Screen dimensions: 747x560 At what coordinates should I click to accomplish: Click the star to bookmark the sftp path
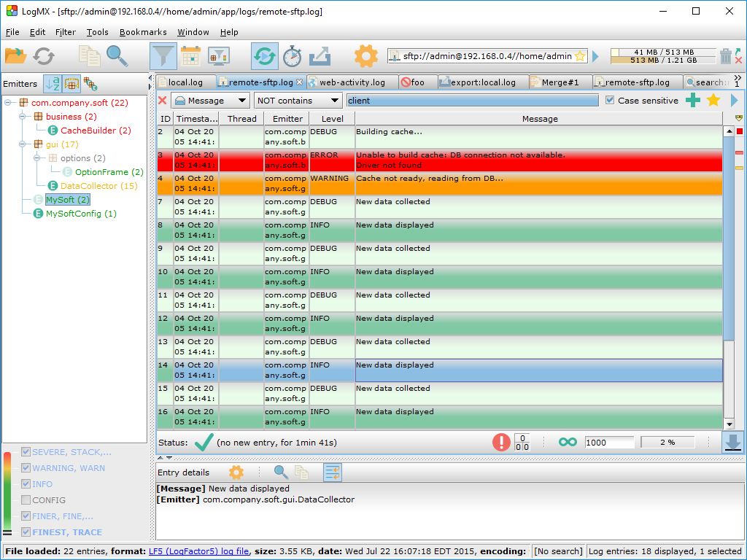tap(580, 56)
